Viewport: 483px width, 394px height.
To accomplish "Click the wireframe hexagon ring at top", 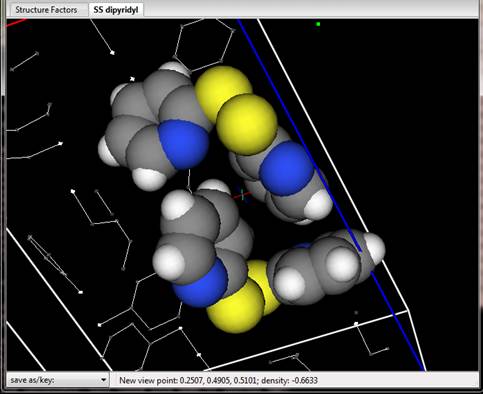I will (x=203, y=45).
